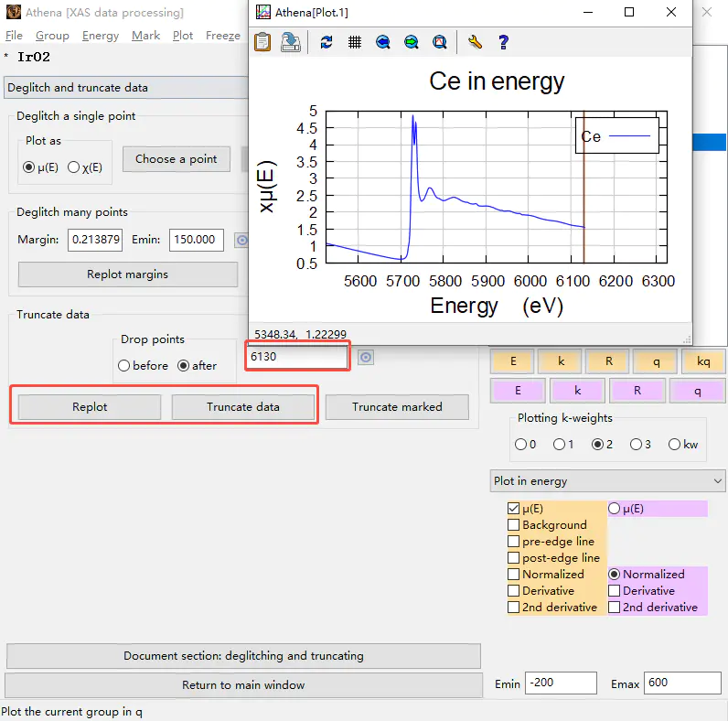Click the Truncate data button

click(x=242, y=407)
